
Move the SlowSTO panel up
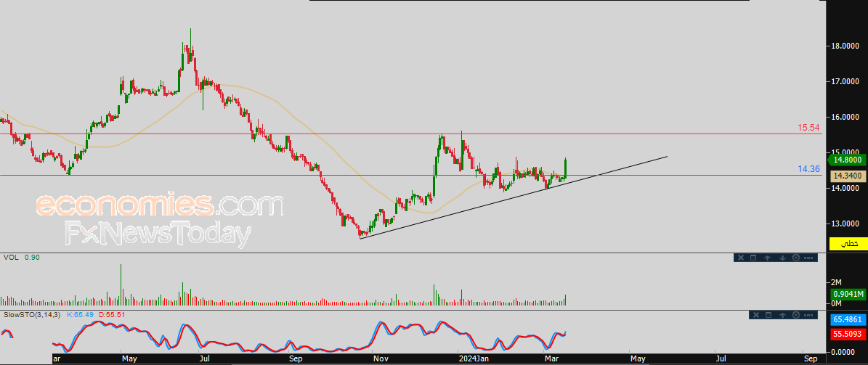pos(783,315)
